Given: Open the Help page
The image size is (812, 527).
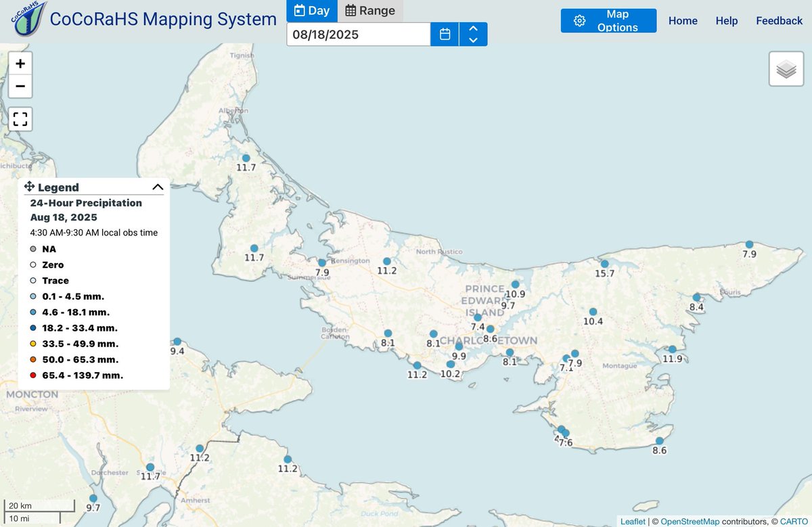Looking at the screenshot, I should (727, 21).
